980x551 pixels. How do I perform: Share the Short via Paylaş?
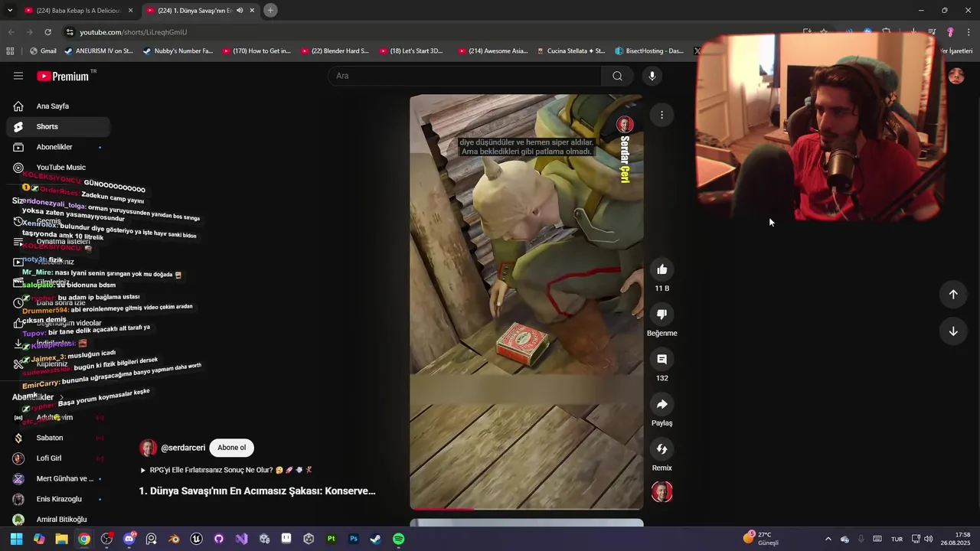(662, 404)
